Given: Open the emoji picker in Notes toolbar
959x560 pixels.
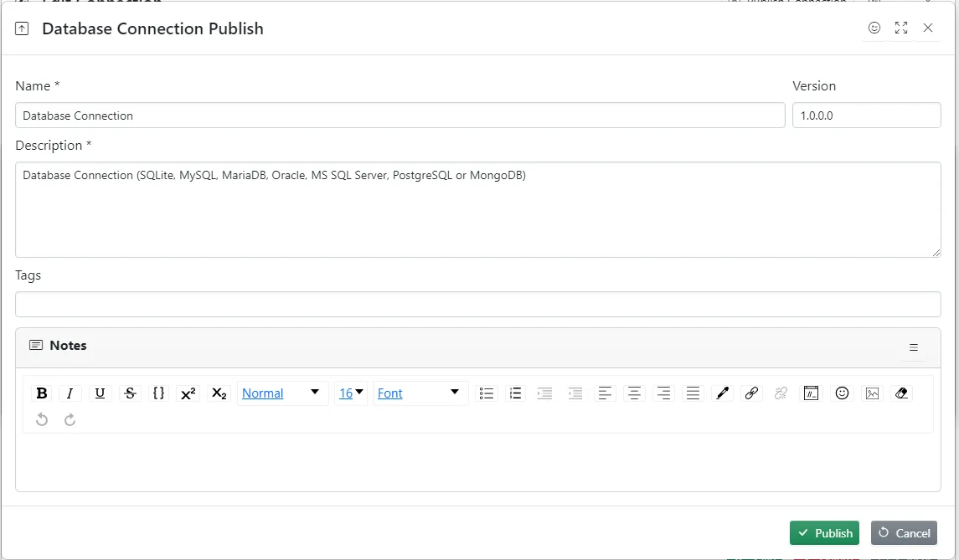Looking at the screenshot, I should pyautogui.click(x=842, y=393).
